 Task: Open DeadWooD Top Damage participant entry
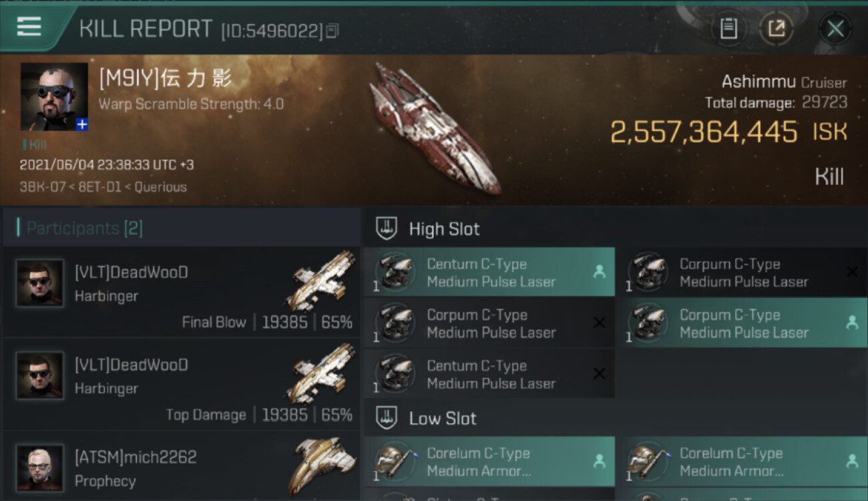180,385
